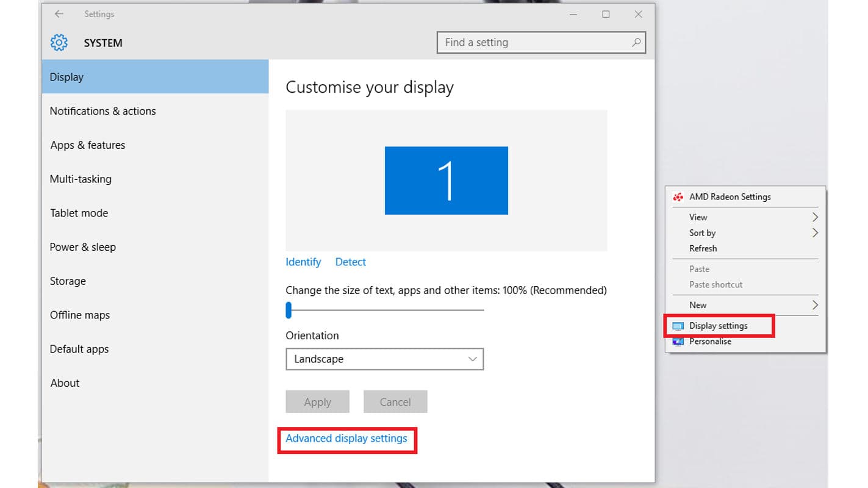Select the monitor 1 display thumbnail

tap(446, 181)
